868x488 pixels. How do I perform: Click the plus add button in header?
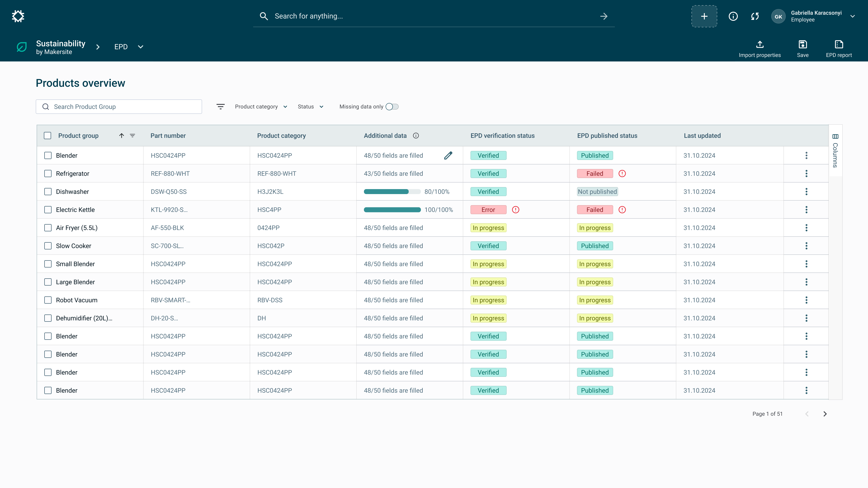click(x=704, y=16)
